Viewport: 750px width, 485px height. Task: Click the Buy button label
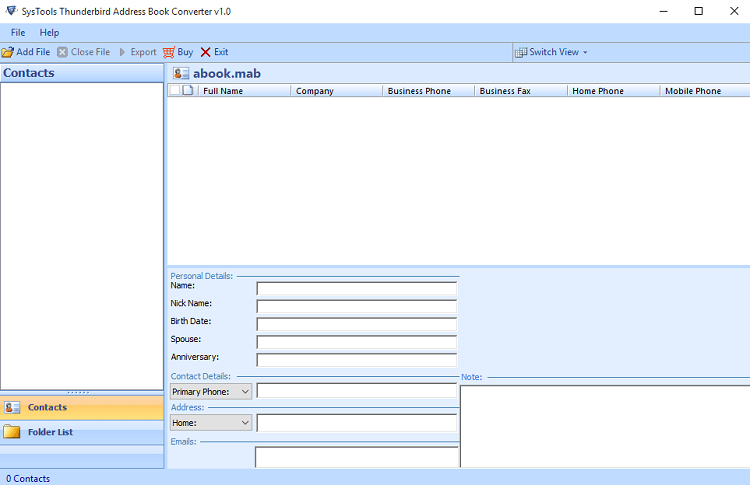click(185, 52)
